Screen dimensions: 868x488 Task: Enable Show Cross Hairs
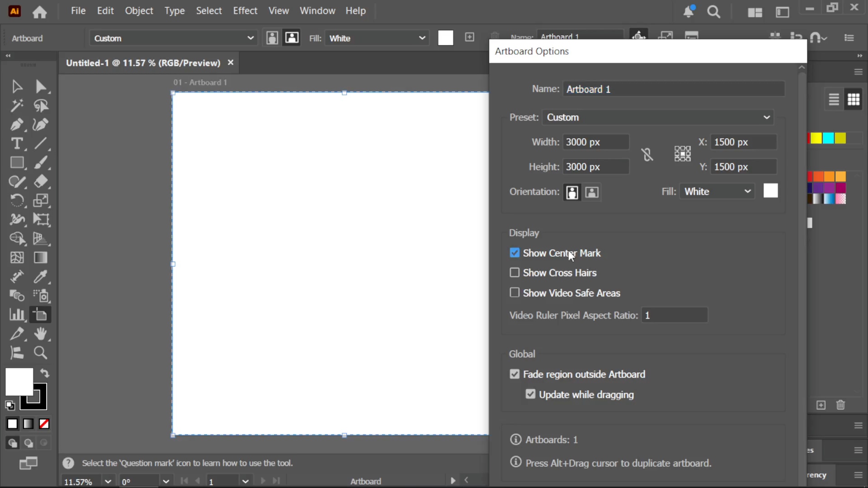pos(514,273)
